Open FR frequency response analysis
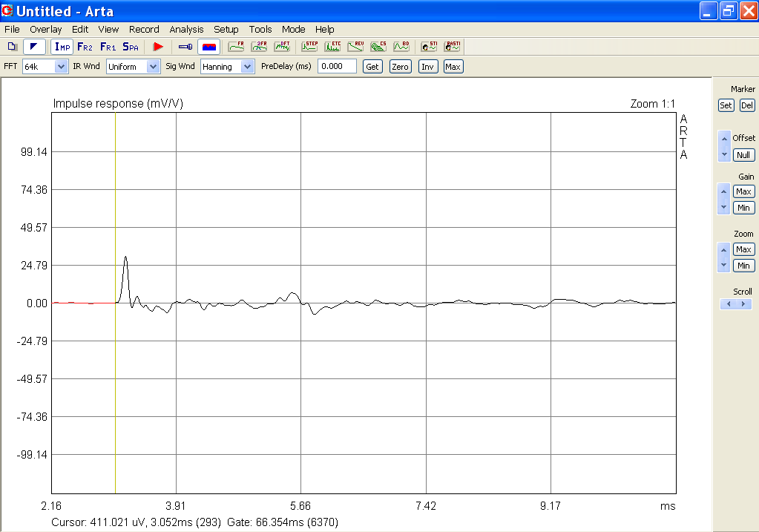 [236, 47]
